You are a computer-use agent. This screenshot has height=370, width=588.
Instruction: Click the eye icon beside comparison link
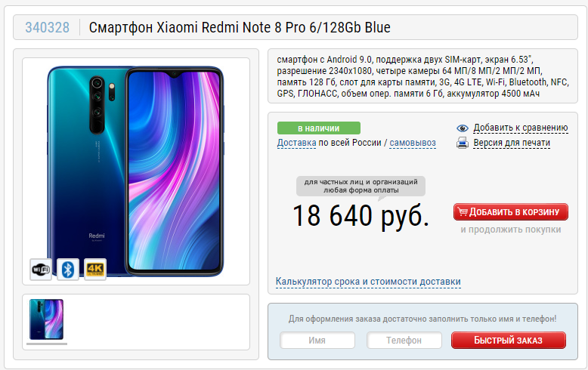coord(463,128)
